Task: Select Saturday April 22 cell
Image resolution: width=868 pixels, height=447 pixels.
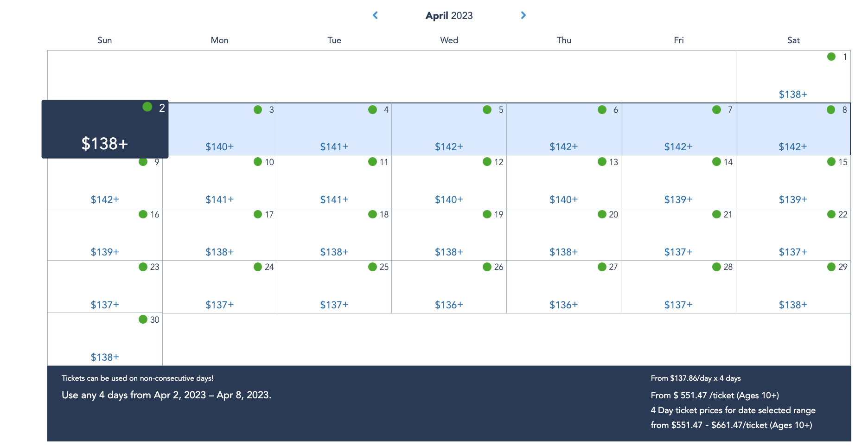Action: click(793, 234)
